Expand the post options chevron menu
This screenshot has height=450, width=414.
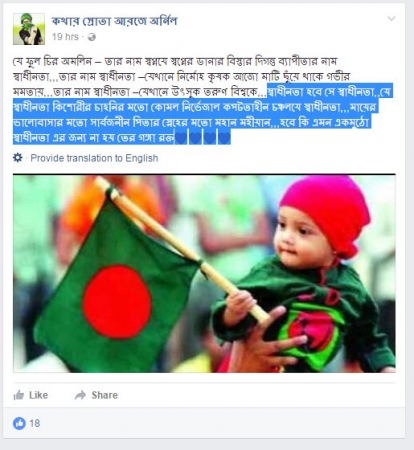[x=391, y=19]
